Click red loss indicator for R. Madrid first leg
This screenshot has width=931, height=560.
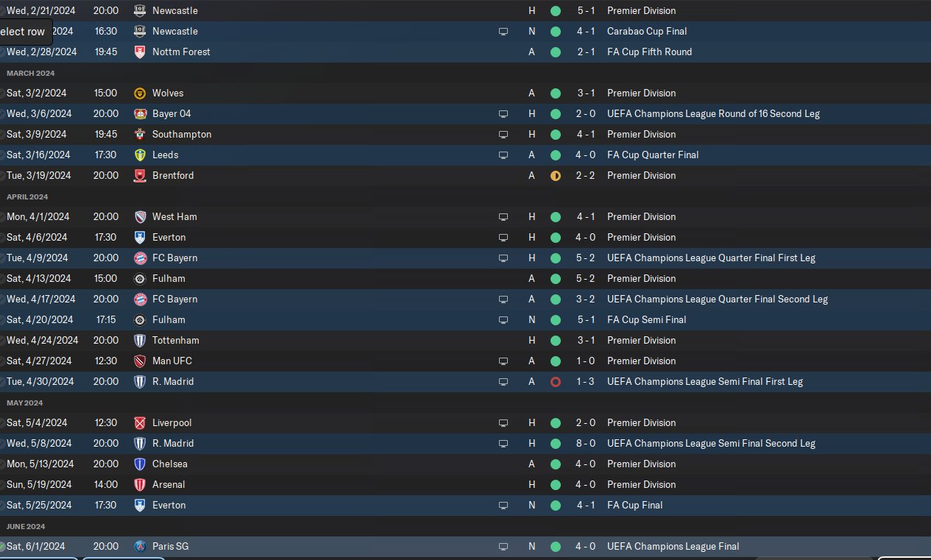pyautogui.click(x=556, y=382)
